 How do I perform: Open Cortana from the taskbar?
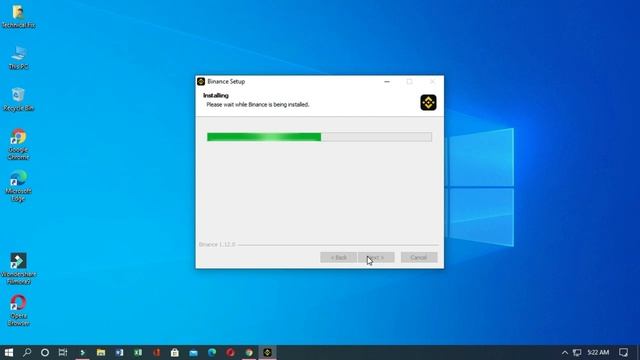click(45, 352)
